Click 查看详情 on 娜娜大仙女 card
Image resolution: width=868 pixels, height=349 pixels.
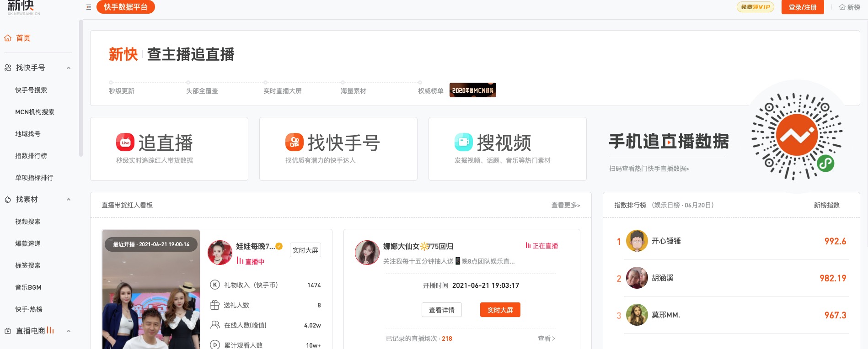click(x=442, y=310)
